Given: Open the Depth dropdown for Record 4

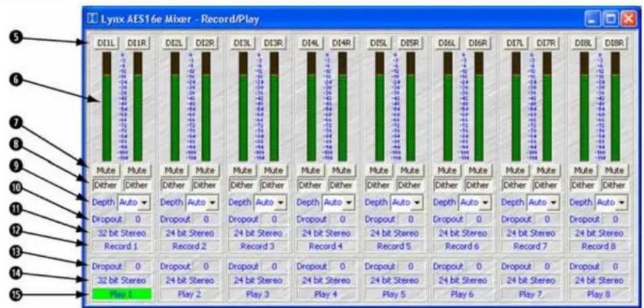Looking at the screenshot, I should pos(339,203).
